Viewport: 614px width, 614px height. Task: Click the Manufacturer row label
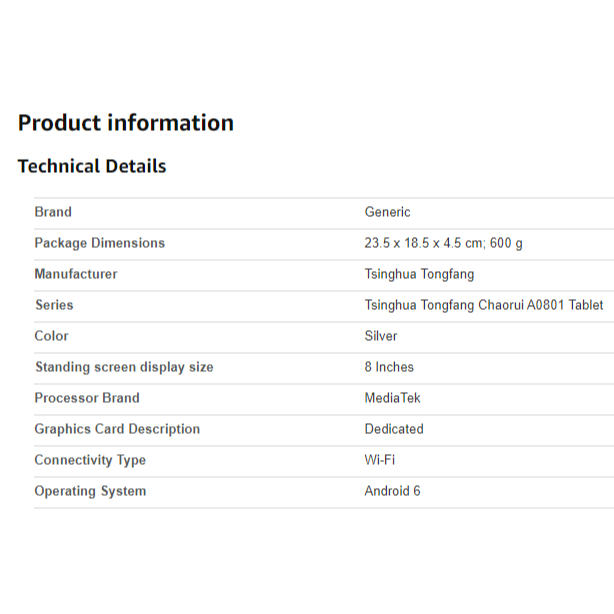[76, 274]
